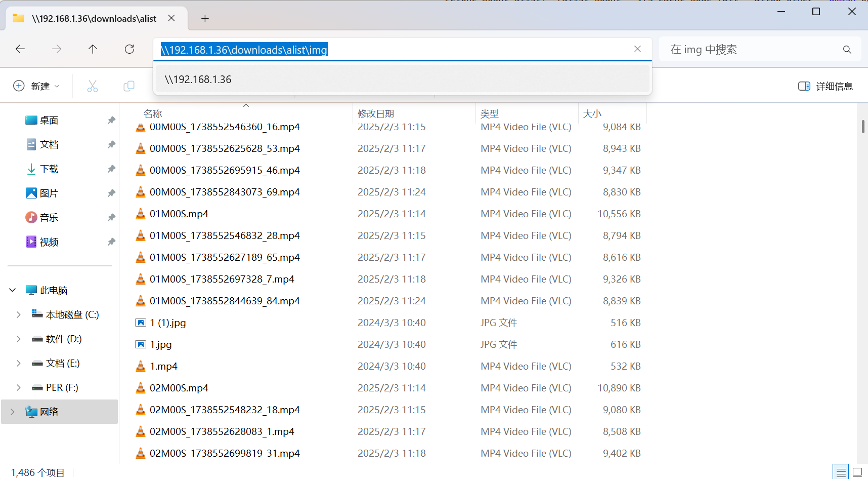Select file 01M00S_1738552697328_7.mp4
The width and height of the screenshot is (868, 479).
click(222, 279)
